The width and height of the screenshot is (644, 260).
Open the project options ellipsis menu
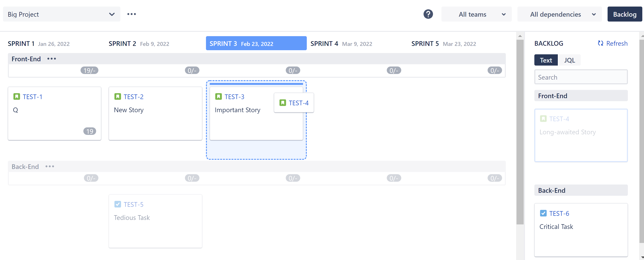[x=131, y=14]
